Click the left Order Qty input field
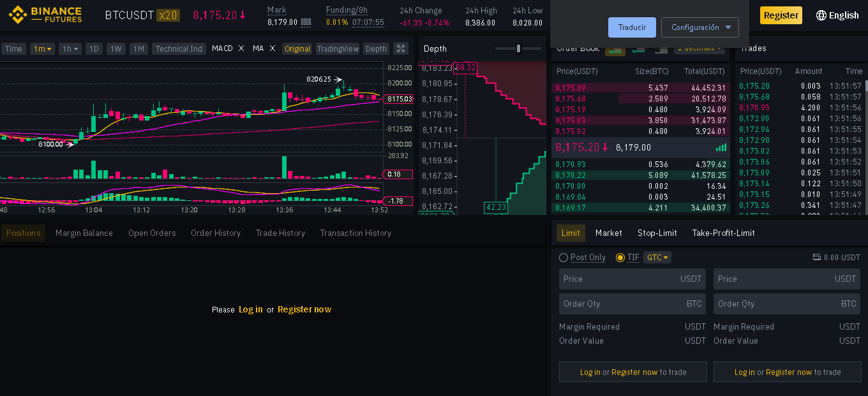 tap(632, 304)
